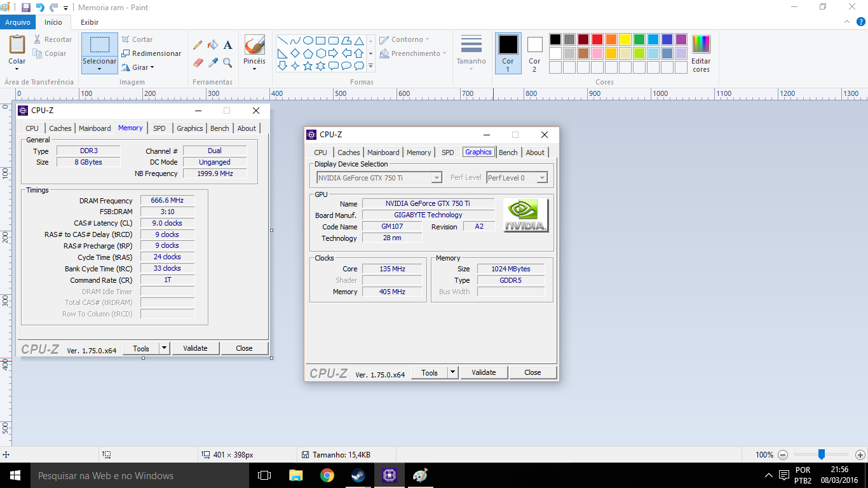
Task: Click Close button in right CPU-Z Graphics window
Action: [532, 372]
